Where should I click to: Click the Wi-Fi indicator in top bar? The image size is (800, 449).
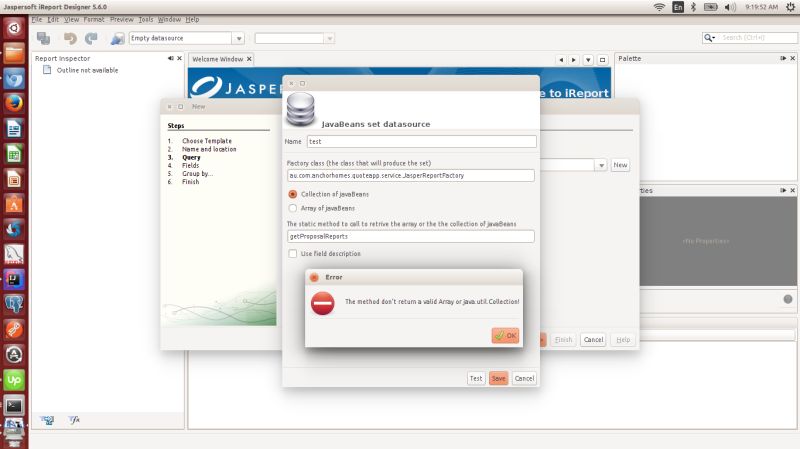click(659, 7)
